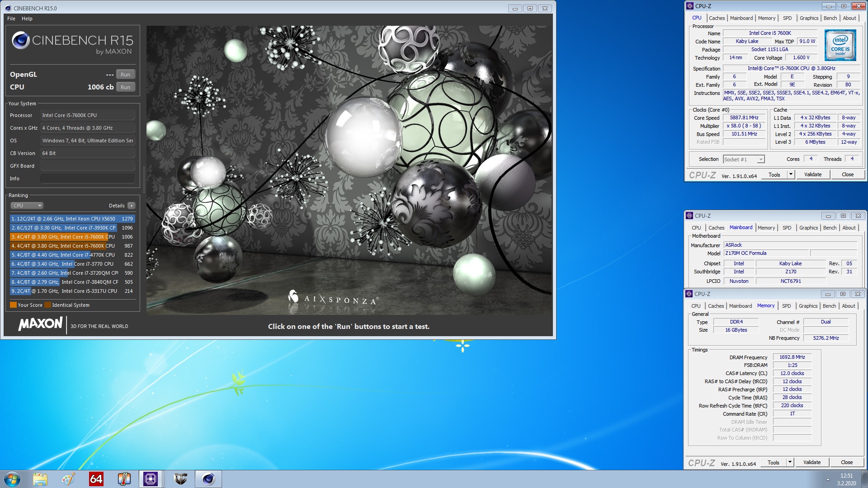Click Tools button in Memory CPU-Z window
868x488 pixels.
pyautogui.click(x=773, y=462)
